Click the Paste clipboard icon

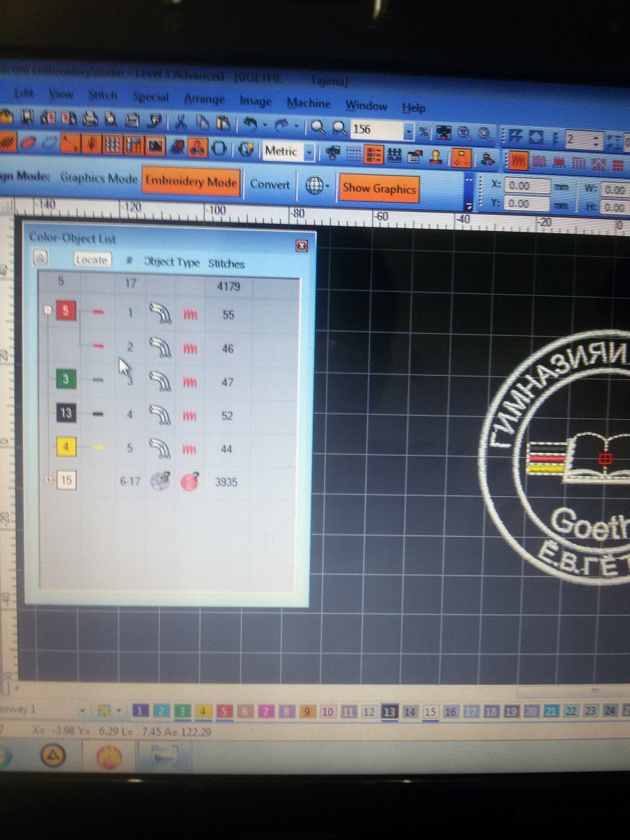point(223,123)
